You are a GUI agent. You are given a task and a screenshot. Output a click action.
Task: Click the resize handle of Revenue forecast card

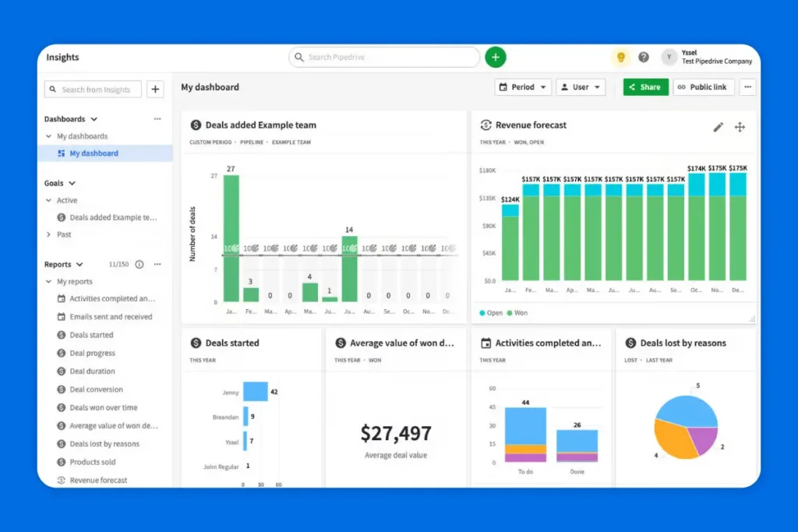click(x=752, y=319)
